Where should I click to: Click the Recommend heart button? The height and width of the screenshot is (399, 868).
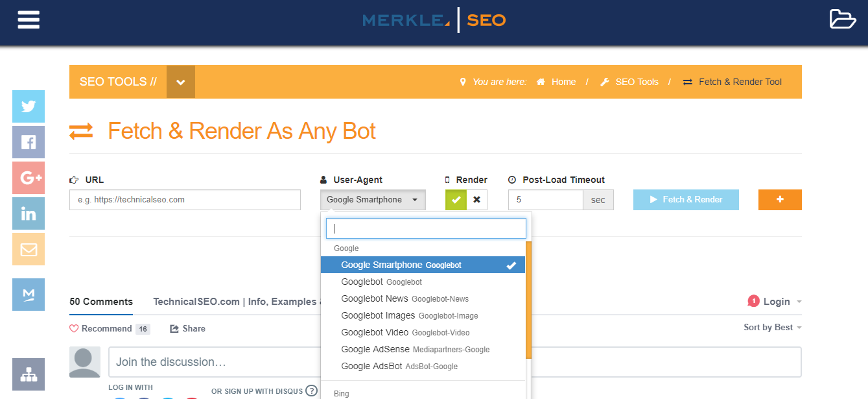(x=100, y=329)
